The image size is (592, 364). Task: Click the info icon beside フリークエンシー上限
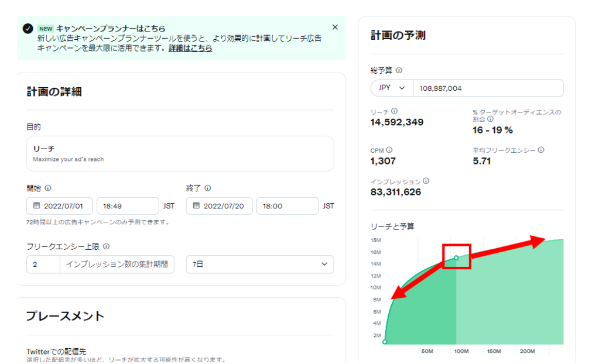pyautogui.click(x=107, y=247)
